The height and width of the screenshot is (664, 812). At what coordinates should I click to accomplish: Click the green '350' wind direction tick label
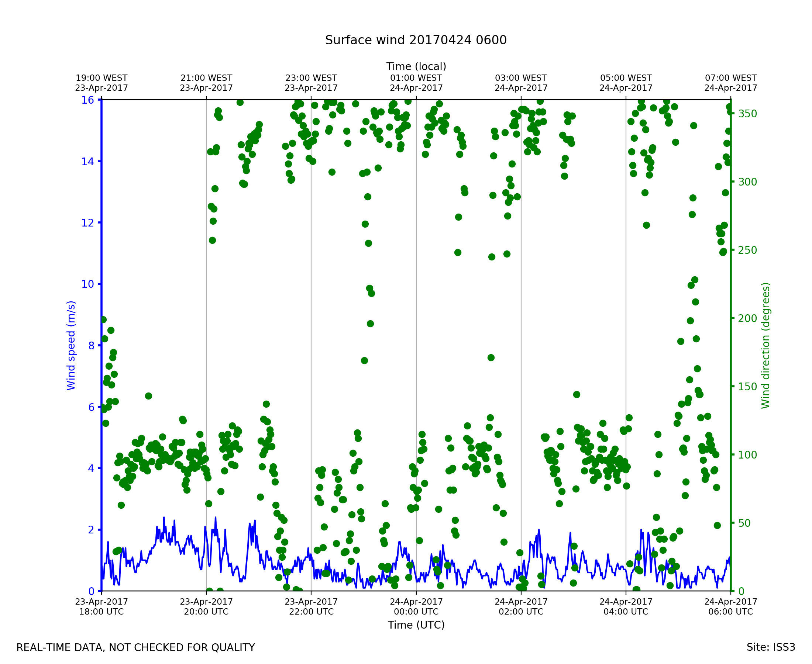(x=747, y=114)
